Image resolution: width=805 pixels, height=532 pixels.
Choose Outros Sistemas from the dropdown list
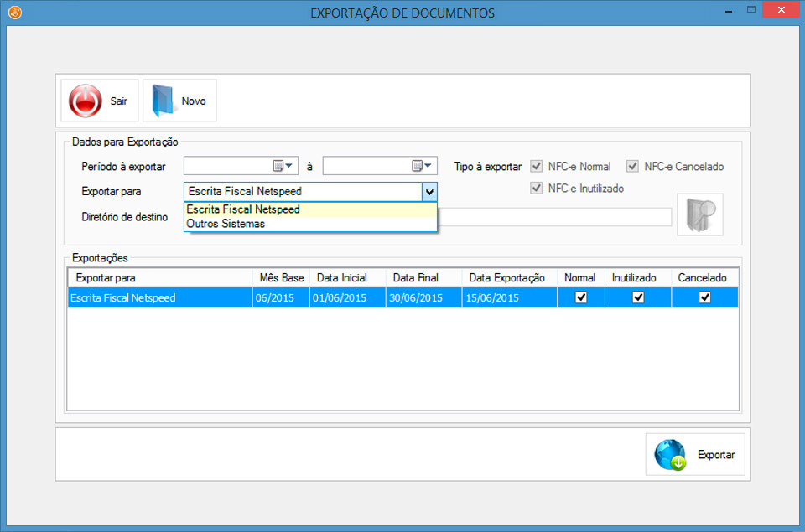click(x=310, y=224)
